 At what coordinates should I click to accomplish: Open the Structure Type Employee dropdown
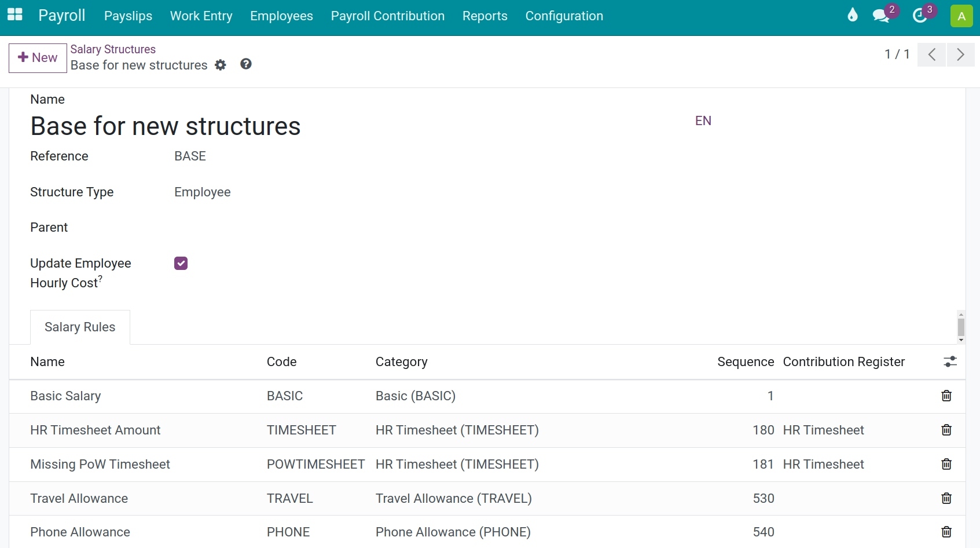203,192
